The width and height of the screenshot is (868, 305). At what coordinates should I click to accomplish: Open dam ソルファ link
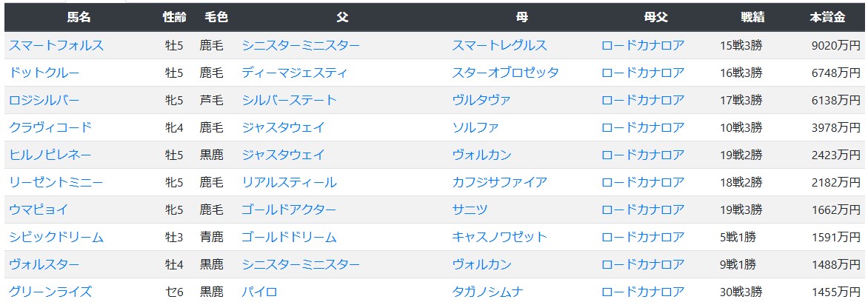(x=475, y=128)
